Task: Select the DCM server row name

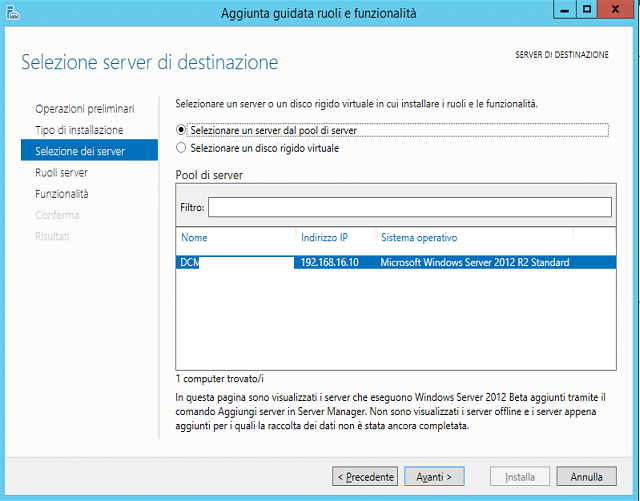Action: coord(190,263)
